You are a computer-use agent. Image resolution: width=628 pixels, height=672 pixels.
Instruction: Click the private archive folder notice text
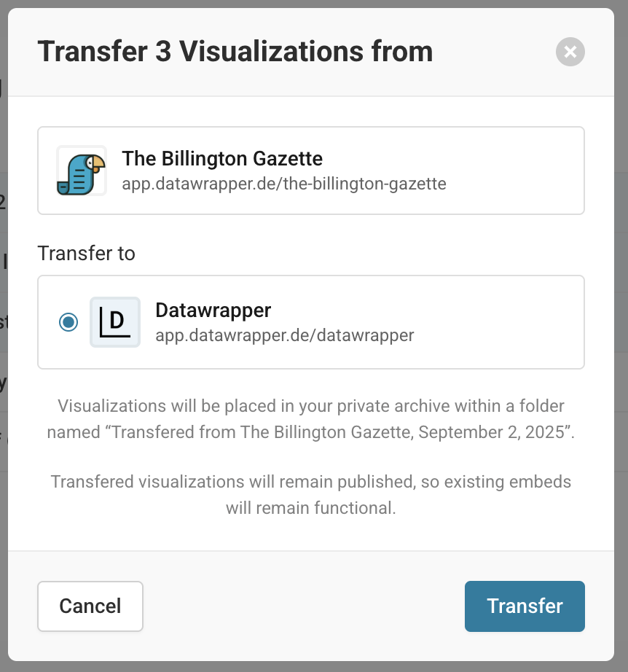click(x=311, y=418)
